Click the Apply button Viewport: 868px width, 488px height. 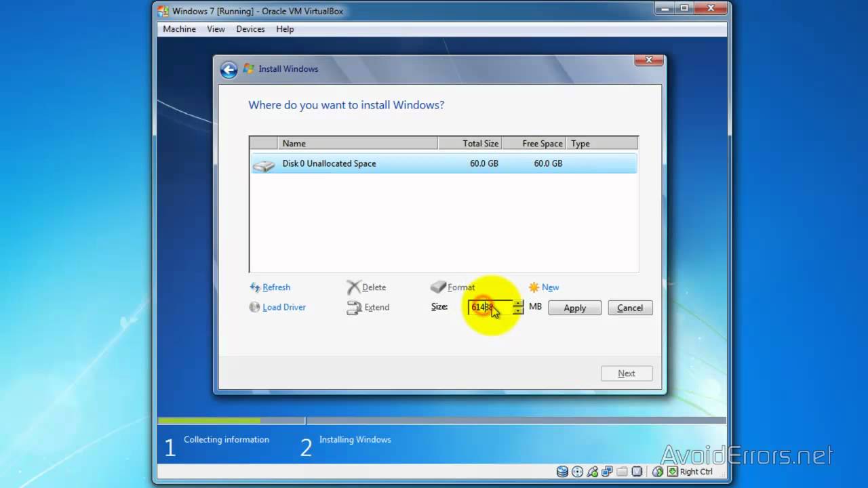[575, 308]
